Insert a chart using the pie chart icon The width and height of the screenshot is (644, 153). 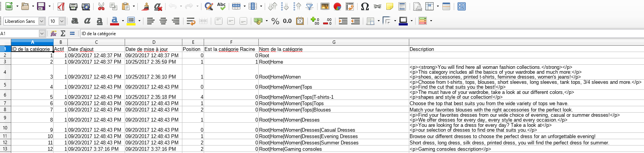pos(337,6)
